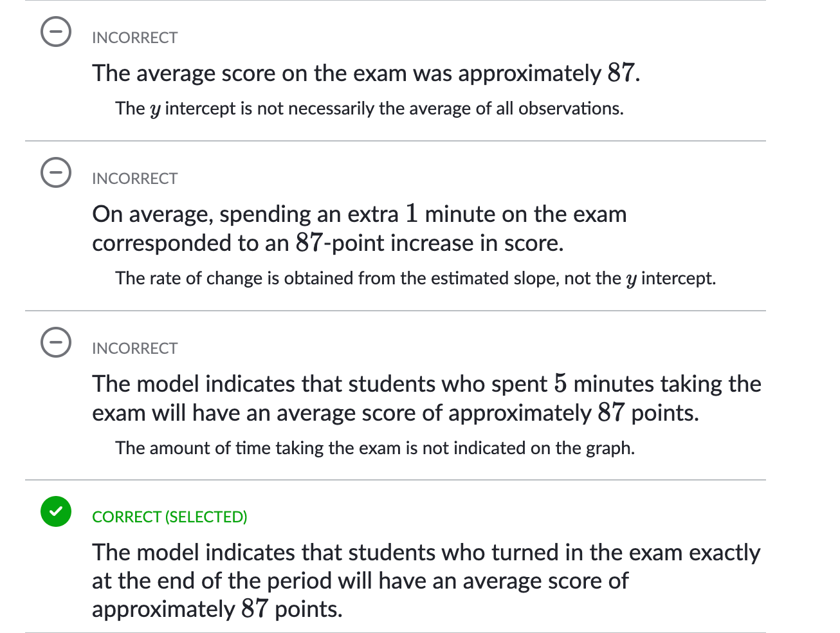Click the italic y in the rate of change explanation
Viewport: 840px width, 633px height.
(x=631, y=280)
